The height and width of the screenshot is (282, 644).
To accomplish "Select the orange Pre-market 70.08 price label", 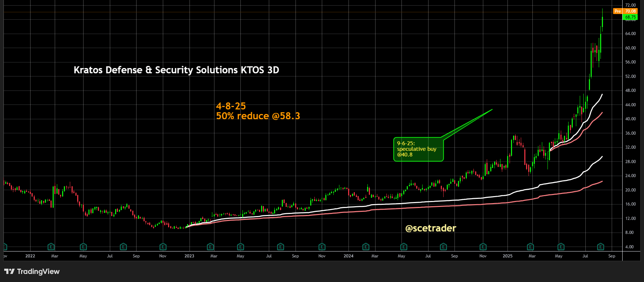I will [x=625, y=11].
